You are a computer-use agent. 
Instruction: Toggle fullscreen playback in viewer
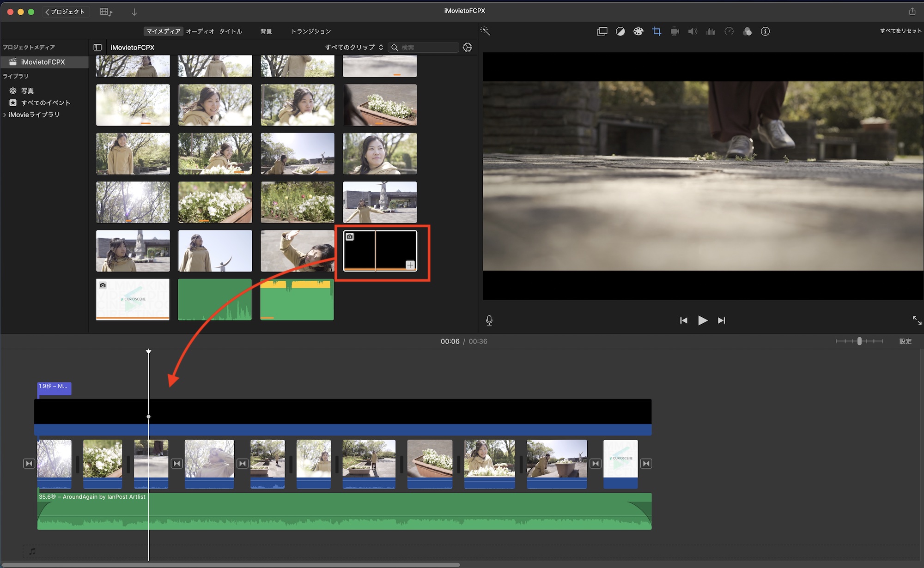(917, 320)
